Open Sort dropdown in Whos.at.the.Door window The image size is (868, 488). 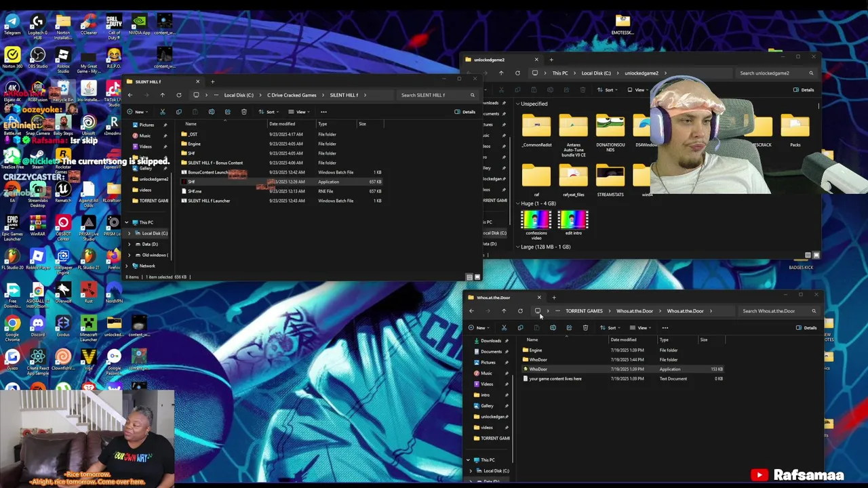point(609,328)
